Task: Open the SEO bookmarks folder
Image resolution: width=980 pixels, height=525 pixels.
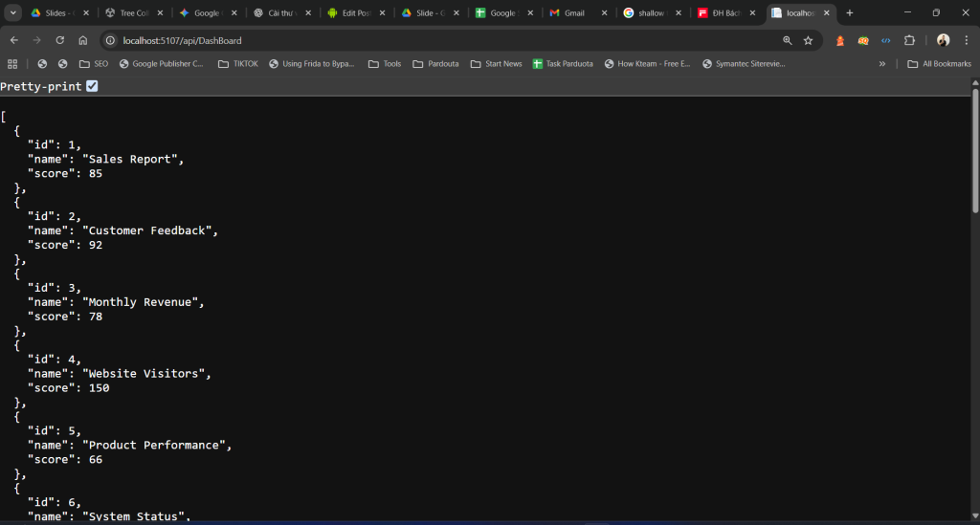Action: coord(93,64)
